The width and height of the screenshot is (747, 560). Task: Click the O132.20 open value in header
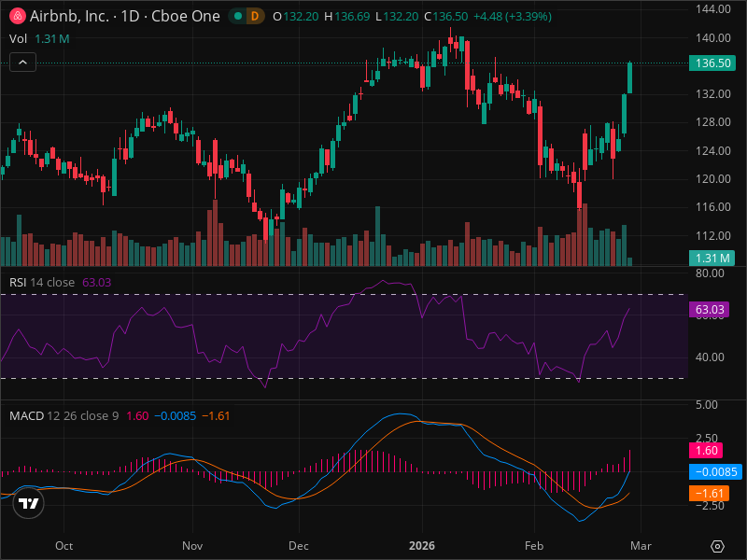click(295, 17)
